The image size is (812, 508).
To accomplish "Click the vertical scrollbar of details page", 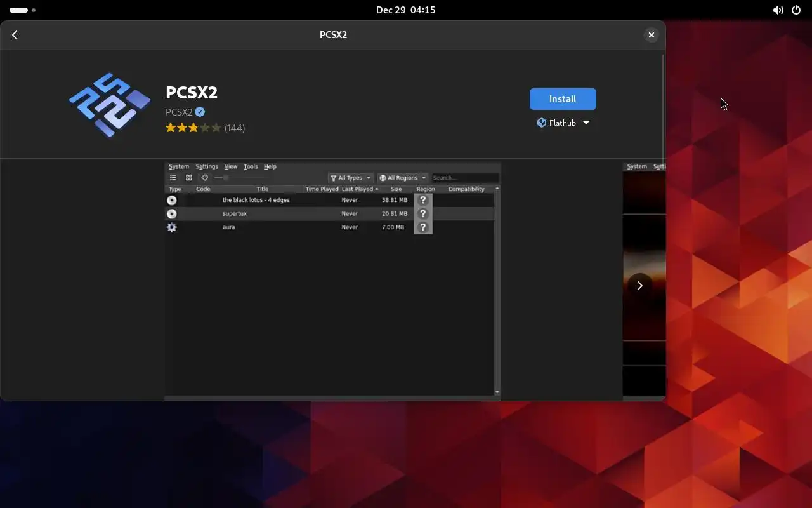I will point(664,105).
